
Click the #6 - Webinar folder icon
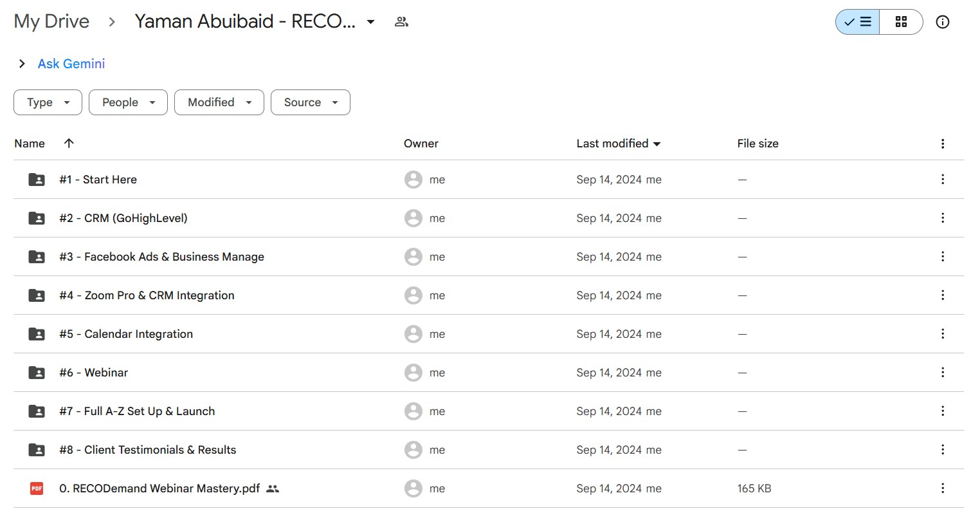[x=37, y=373]
